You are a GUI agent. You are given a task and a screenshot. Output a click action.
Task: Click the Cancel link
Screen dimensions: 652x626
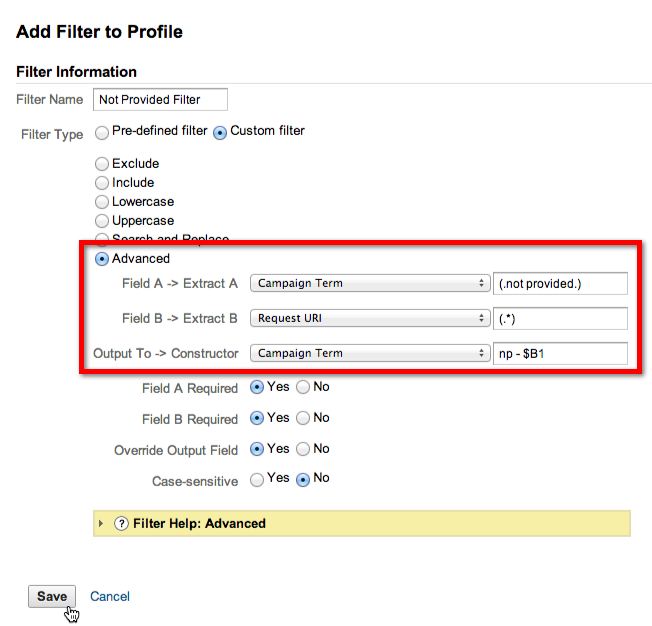tap(110, 596)
